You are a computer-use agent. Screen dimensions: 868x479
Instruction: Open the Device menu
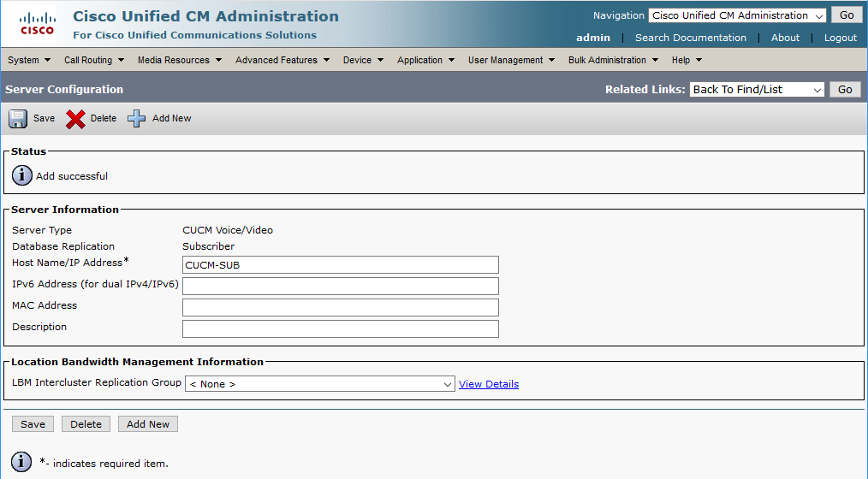click(363, 60)
